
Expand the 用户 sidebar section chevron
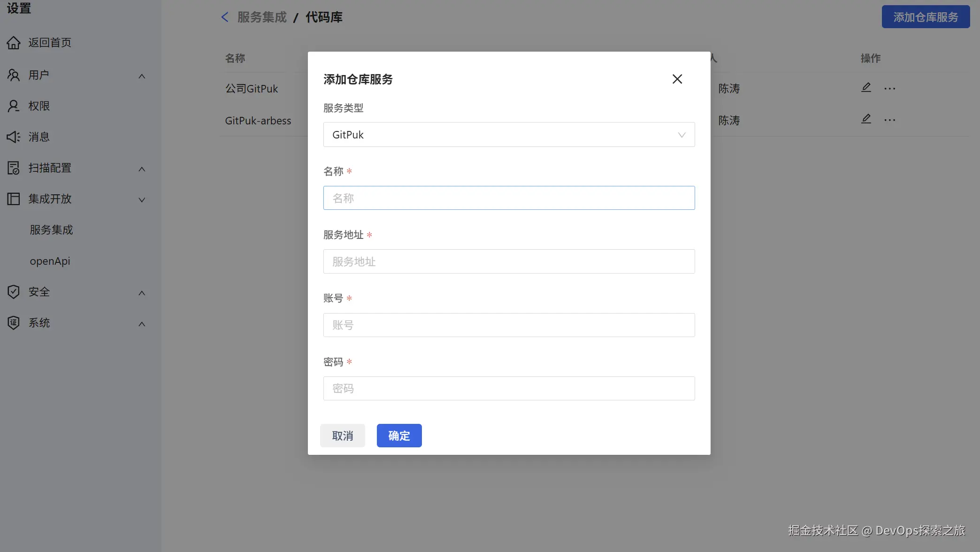(x=142, y=76)
